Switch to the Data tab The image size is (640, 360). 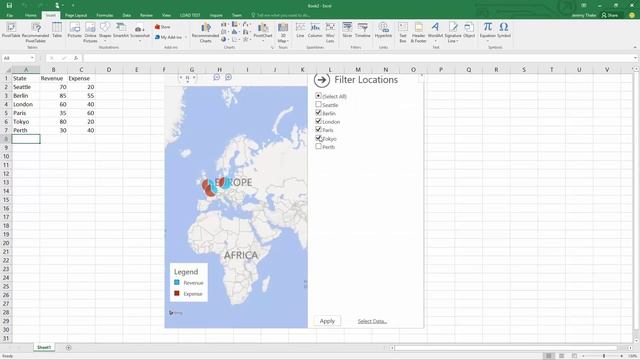tap(127, 15)
